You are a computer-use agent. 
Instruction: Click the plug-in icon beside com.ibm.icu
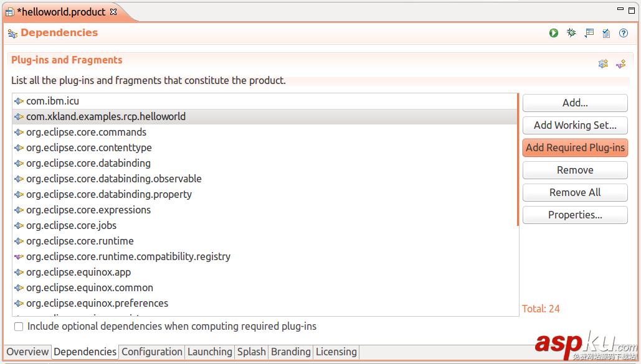[19, 101]
